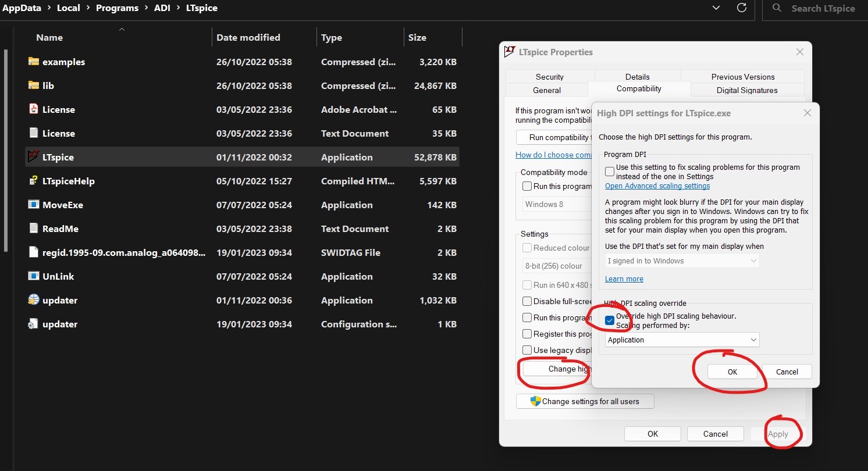Click the AppData folder in address path
The height and width of the screenshot is (471, 868).
coord(22,8)
